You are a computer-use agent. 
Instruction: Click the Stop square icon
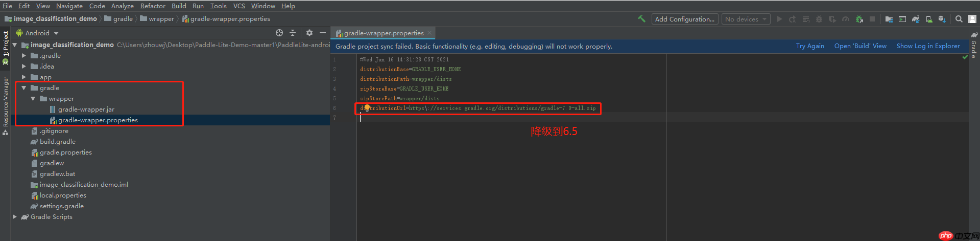coord(872,19)
